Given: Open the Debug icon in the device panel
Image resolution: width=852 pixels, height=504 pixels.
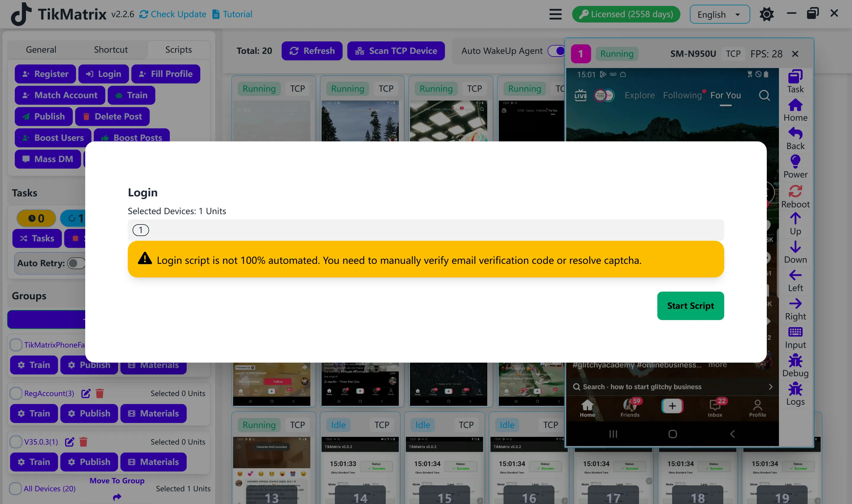Looking at the screenshot, I should pos(795,362).
